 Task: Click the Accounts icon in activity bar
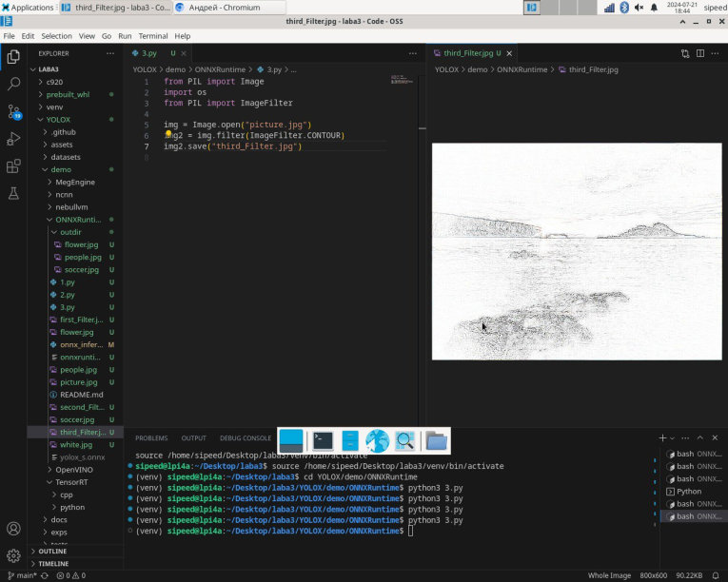pyautogui.click(x=13, y=529)
